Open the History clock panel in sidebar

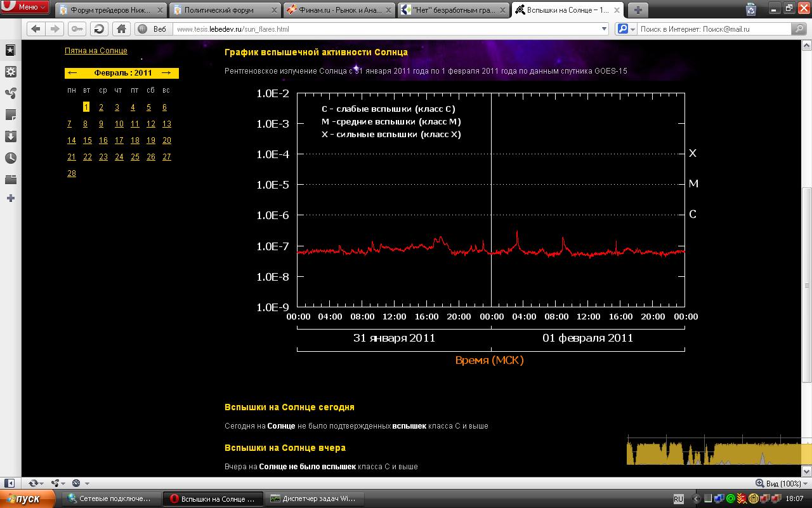[11, 158]
